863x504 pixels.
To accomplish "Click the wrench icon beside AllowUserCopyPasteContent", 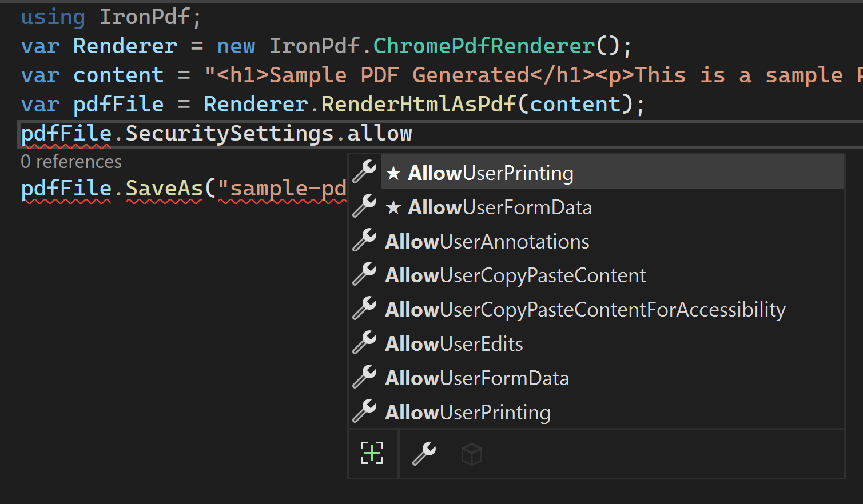I will point(365,275).
